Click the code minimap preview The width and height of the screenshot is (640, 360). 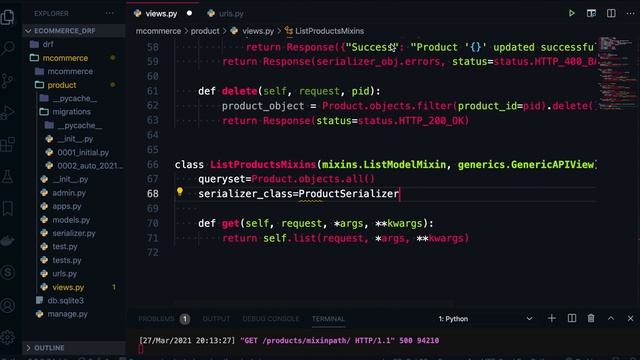[x=618, y=73]
